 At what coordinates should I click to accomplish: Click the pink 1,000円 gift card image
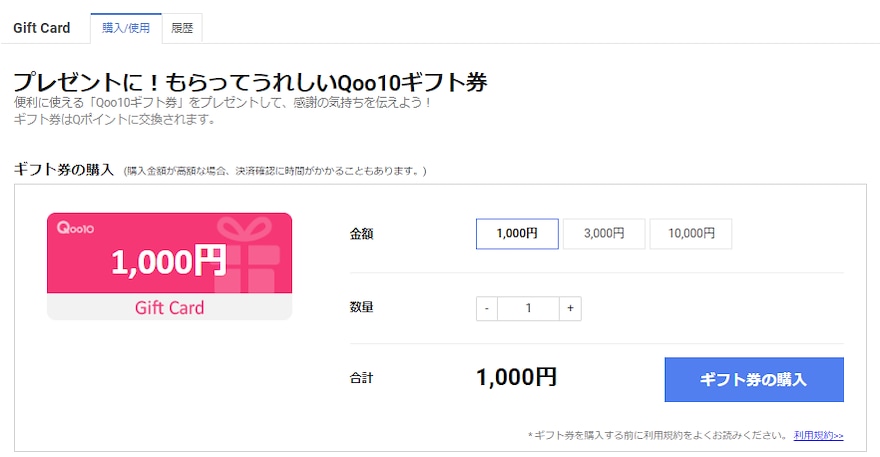[x=169, y=266]
